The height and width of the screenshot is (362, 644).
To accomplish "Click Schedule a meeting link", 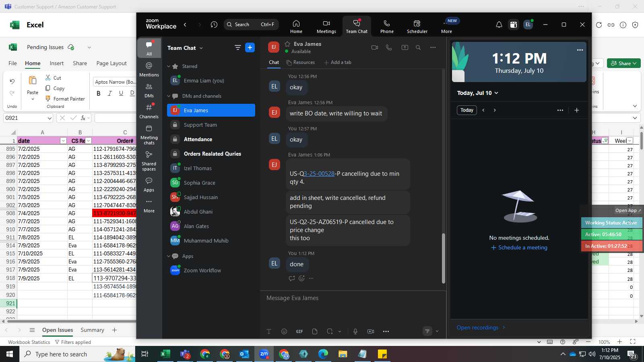I will point(519,248).
